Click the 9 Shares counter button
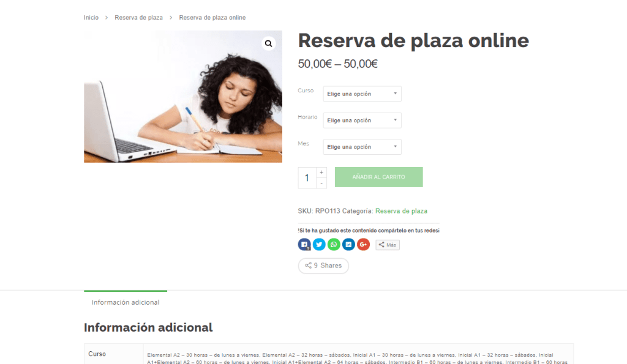Image resolution: width=627 pixels, height=364 pixels. (323, 266)
